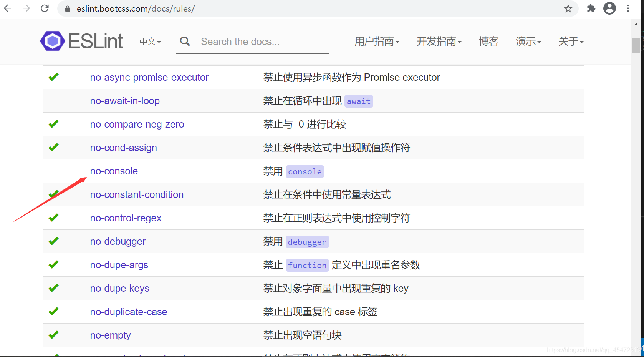This screenshot has height=357, width=644.
Task: Click the address bar URL
Action: (136, 8)
